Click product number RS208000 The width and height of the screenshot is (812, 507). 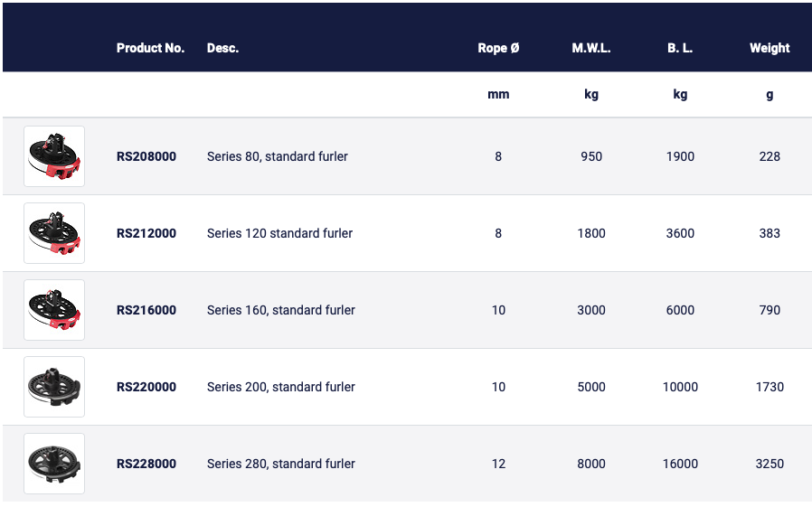(x=146, y=156)
